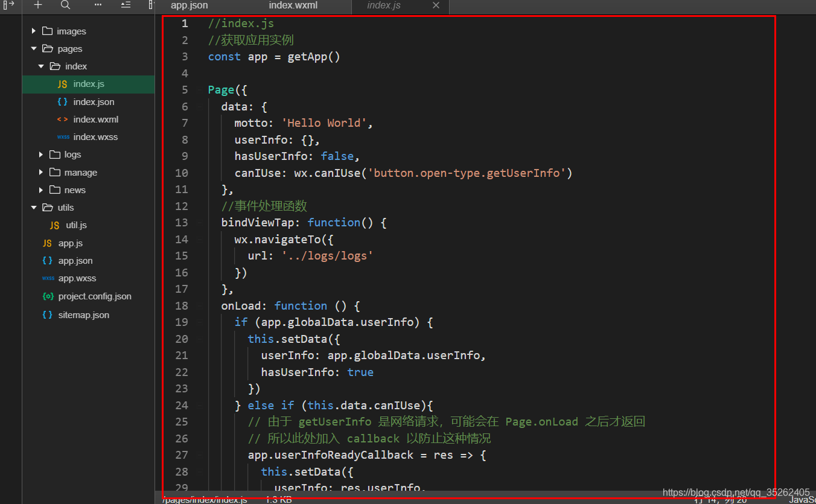
Task: Click the news folder icon
Action: [54, 190]
